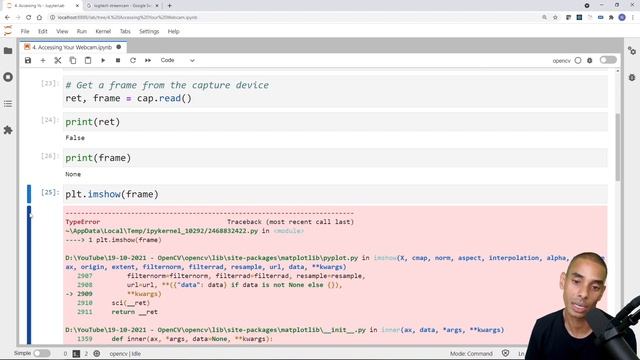The width and height of the screenshot is (640, 360).
Task: Click the Mode: Command status item
Action: (x=471, y=353)
